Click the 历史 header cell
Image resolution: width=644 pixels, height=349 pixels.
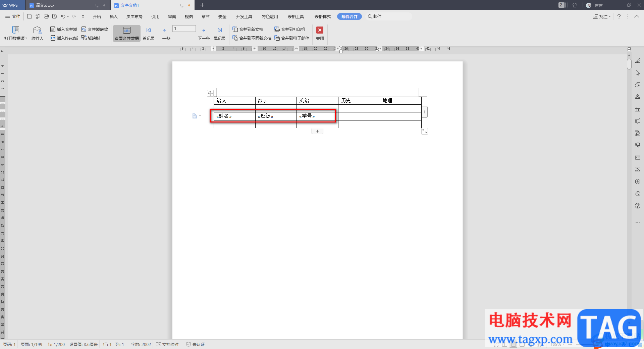(359, 100)
